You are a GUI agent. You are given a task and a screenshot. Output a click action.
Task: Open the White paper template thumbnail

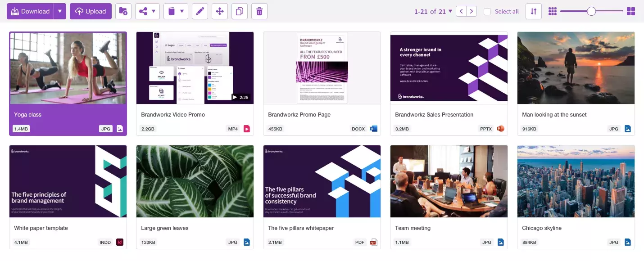tap(68, 181)
